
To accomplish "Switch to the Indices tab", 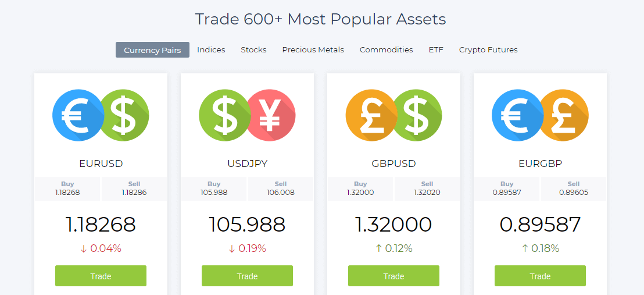I will point(211,50).
